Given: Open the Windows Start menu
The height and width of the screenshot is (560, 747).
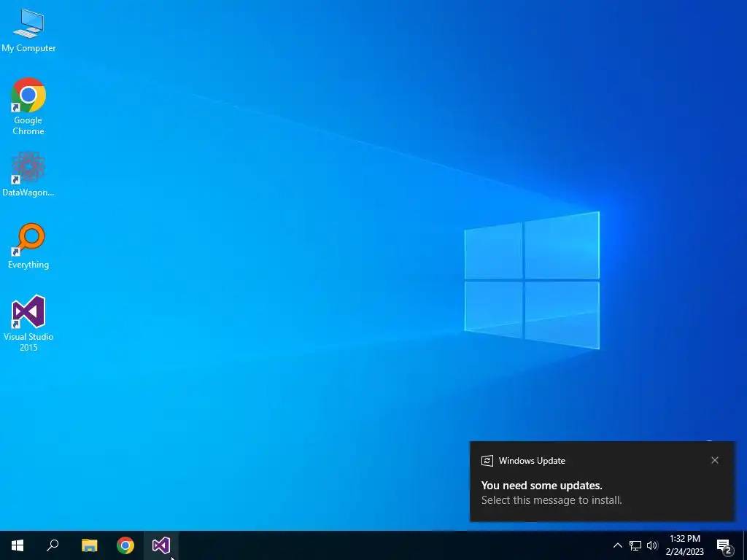Looking at the screenshot, I should coord(18,545).
